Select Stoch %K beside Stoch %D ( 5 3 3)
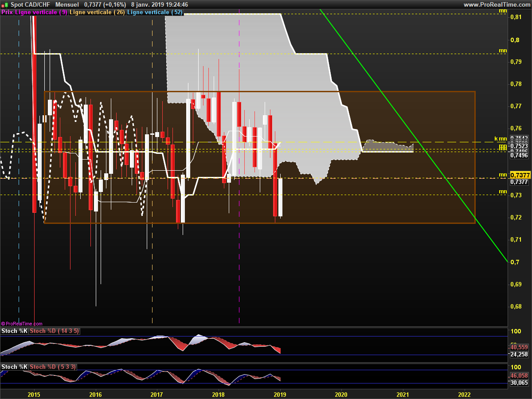Image resolution: width=532 pixels, height=399 pixels. point(14,367)
